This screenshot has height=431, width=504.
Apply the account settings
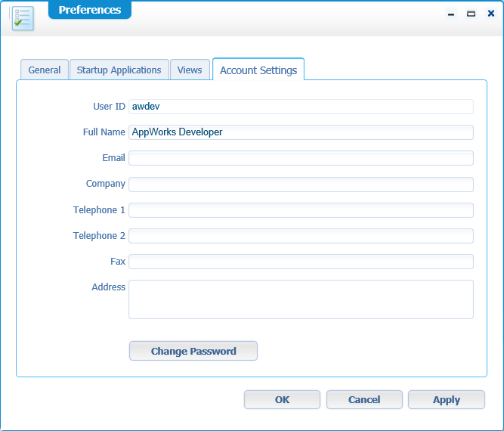coord(447,400)
